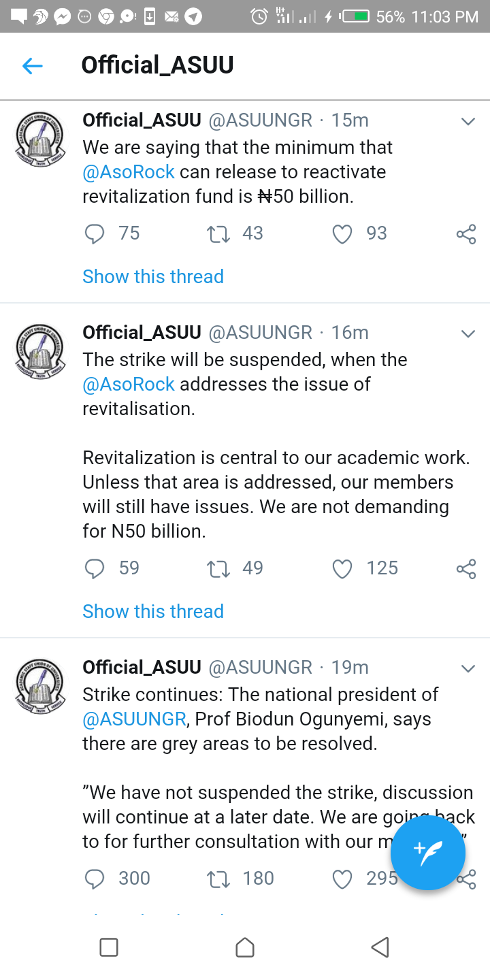Viewport: 490px width, 980px height.
Task: Open @AsoRock mention in the 15m tweet
Action: [129, 172]
